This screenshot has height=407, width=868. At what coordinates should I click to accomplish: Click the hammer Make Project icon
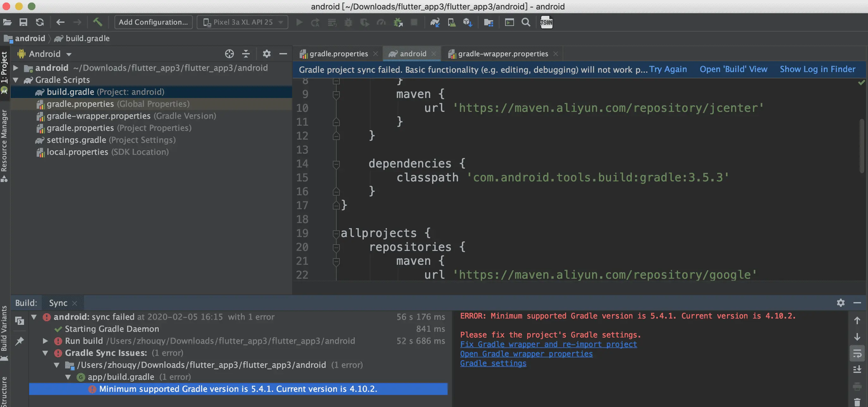97,22
